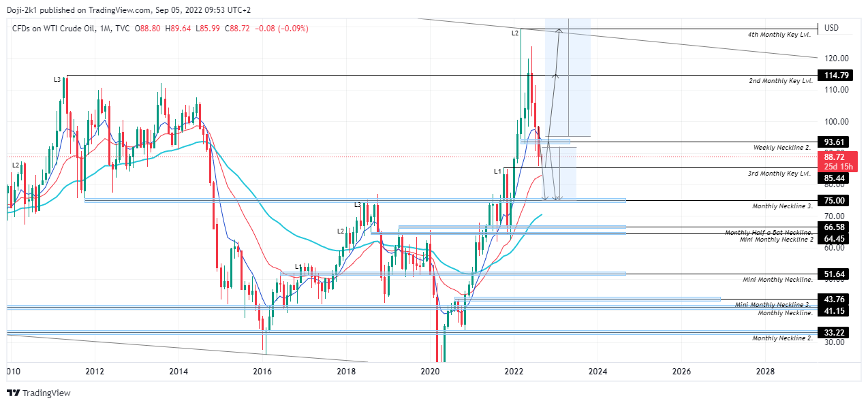Click the 30.00 tick on price axis
Image resolution: width=868 pixels, height=405 pixels.
(833, 342)
